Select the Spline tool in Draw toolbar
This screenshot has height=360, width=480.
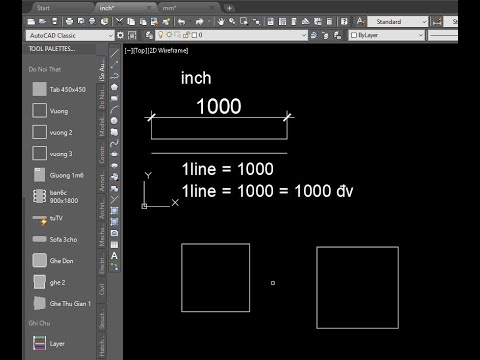coord(114,143)
